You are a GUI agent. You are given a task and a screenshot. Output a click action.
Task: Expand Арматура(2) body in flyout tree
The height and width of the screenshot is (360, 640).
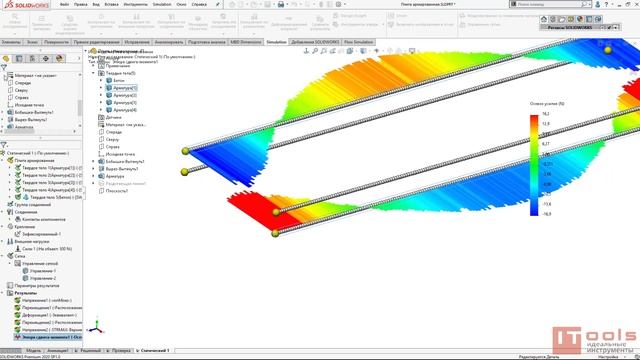coord(101,95)
